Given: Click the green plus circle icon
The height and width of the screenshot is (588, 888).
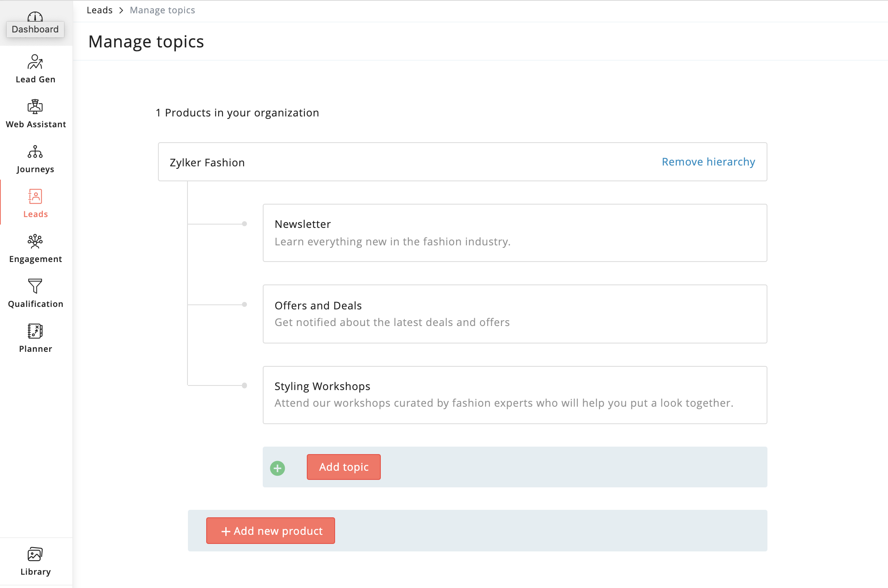Looking at the screenshot, I should click(x=277, y=468).
